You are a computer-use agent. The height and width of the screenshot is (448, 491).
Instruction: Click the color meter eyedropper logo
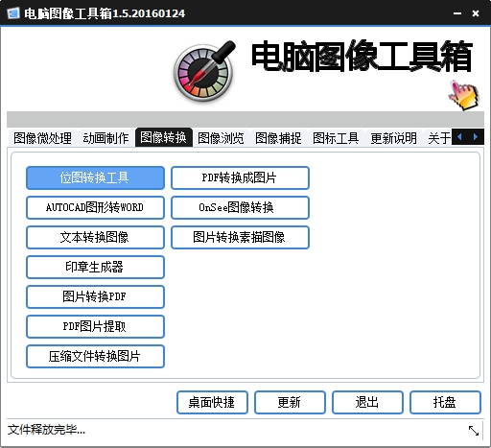point(204,71)
